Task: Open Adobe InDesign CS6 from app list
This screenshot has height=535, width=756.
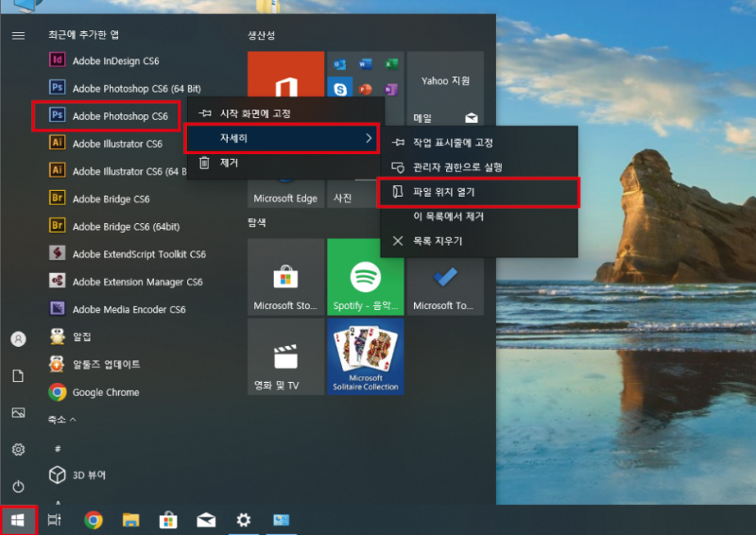Action: coord(104,60)
